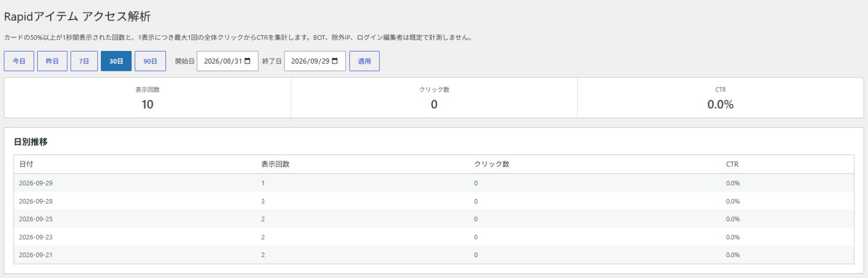Click the CTR table column header
The image size is (868, 278).
point(732,164)
